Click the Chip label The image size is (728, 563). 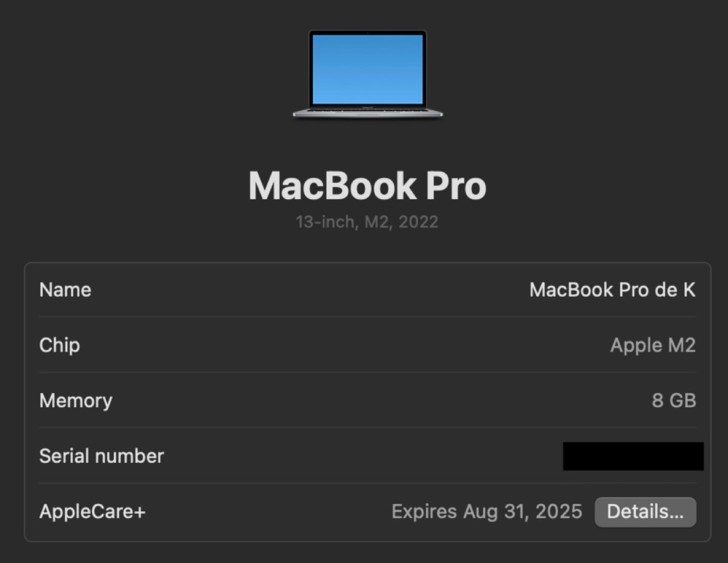(60, 345)
